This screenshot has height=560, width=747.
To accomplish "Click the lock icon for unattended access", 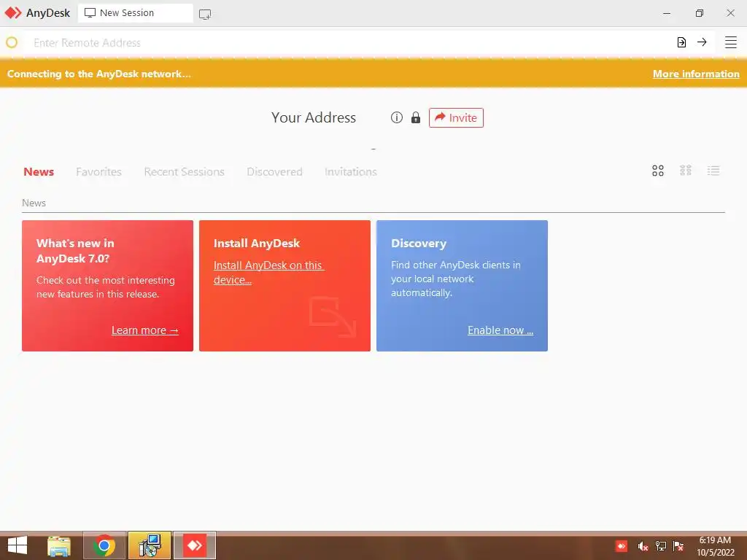I will [416, 117].
